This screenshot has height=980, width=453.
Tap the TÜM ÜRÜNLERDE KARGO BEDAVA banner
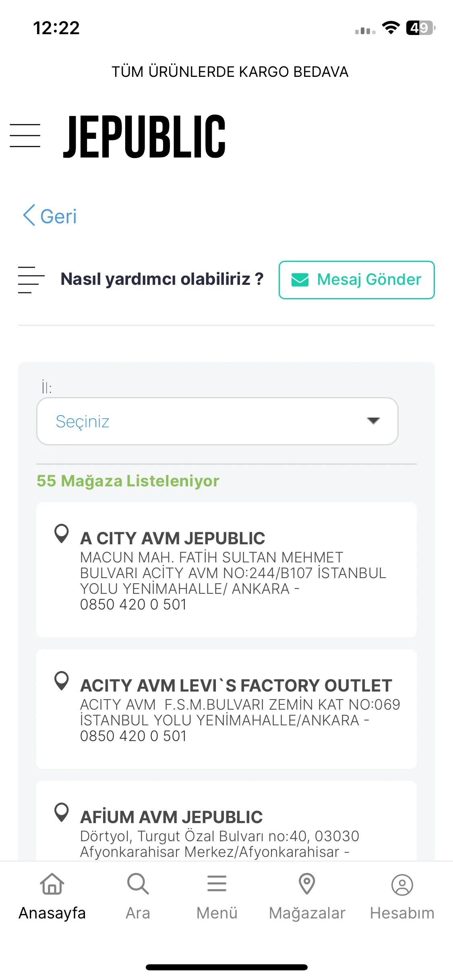[230, 72]
